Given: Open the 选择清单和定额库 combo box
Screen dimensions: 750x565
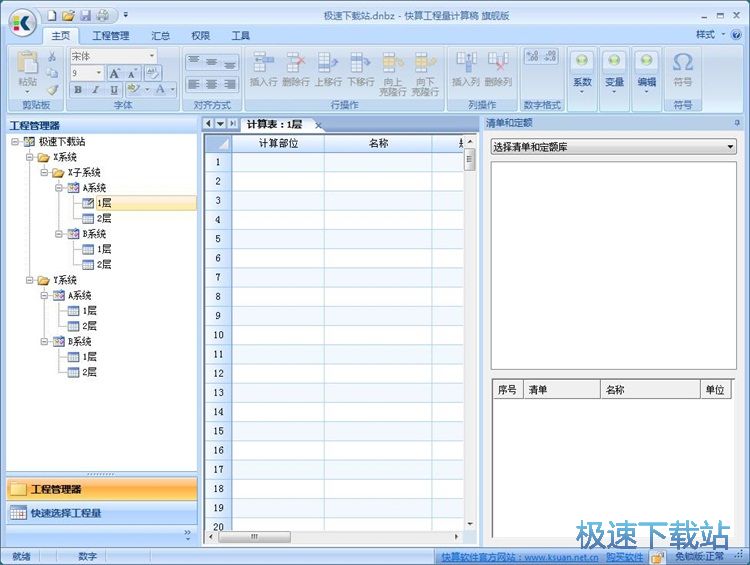Looking at the screenshot, I should (x=613, y=147).
